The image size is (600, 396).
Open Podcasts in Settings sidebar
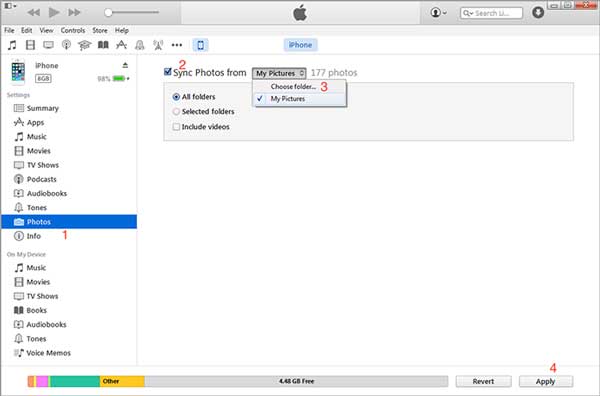click(x=69, y=179)
